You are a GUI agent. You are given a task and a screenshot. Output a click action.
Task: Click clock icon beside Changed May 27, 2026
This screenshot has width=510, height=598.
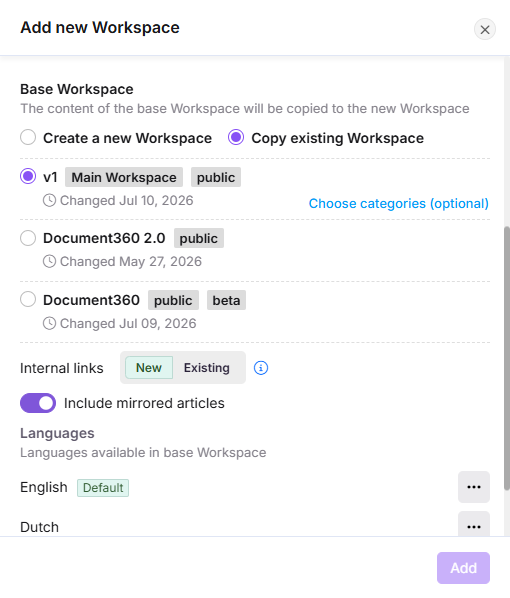pyautogui.click(x=49, y=262)
